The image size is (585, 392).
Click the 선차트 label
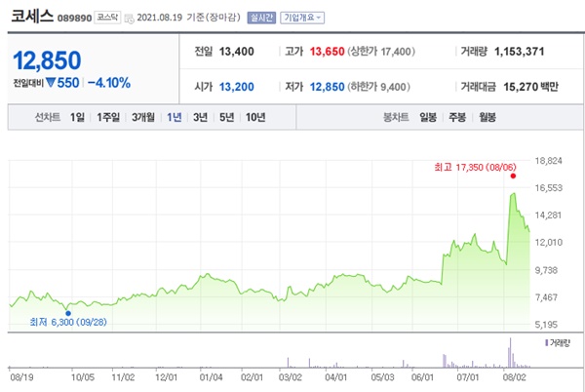[x=48, y=117]
